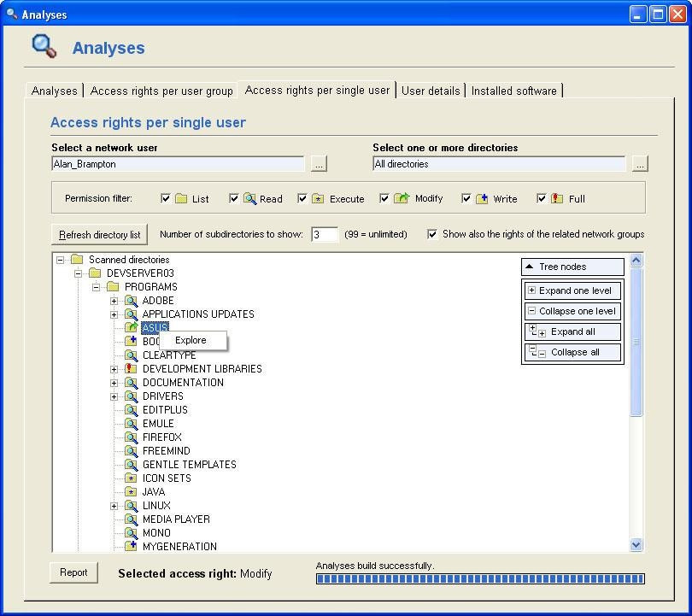Expand the DOCUMENTATION node
This screenshot has height=616, width=692.
tap(114, 383)
